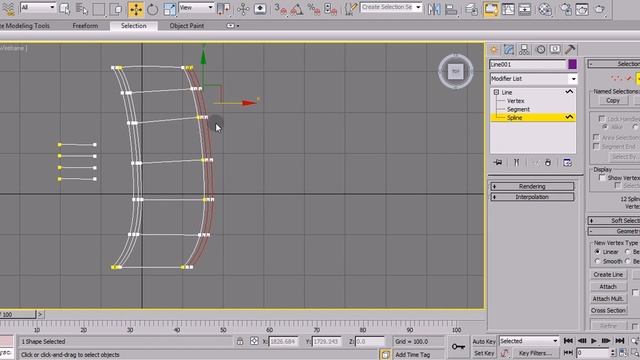Click the Create Line button
This screenshot has width=640, height=360.
pyautogui.click(x=608, y=275)
